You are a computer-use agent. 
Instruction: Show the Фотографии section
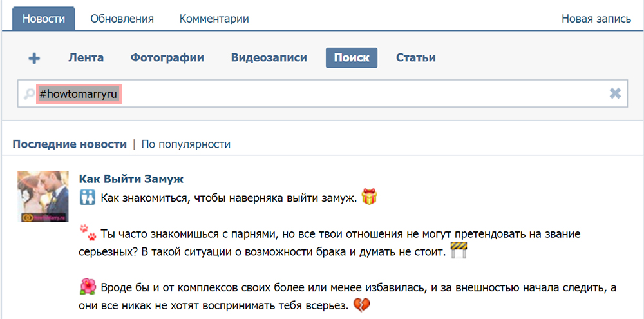(167, 57)
